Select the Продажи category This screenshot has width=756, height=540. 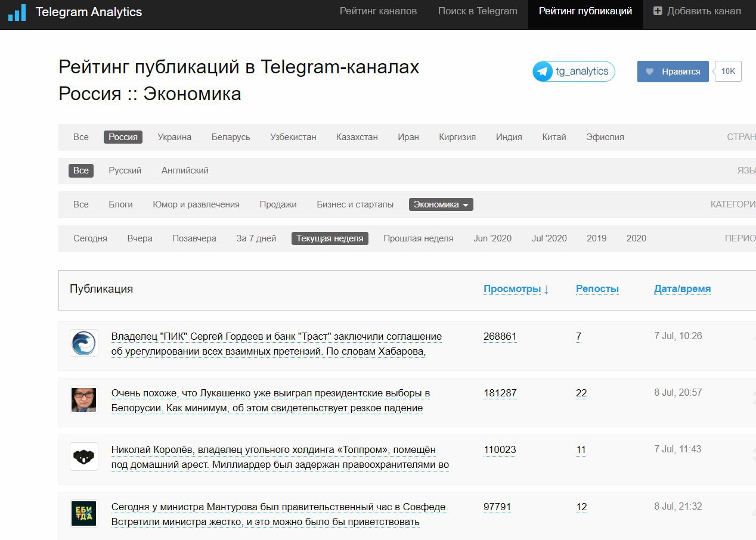tap(278, 204)
